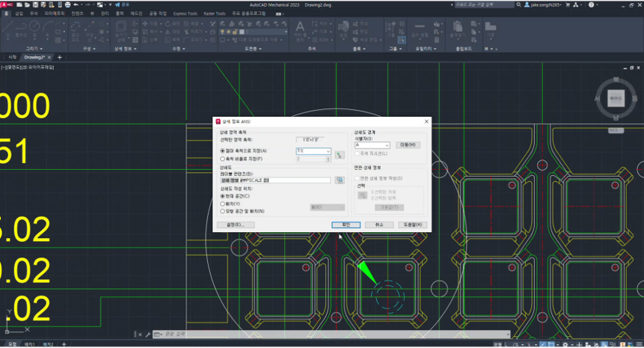Viewport: 644px width, 348px height.
Task: Click the ViewCube top face
Action: pyautogui.click(x=616, y=98)
